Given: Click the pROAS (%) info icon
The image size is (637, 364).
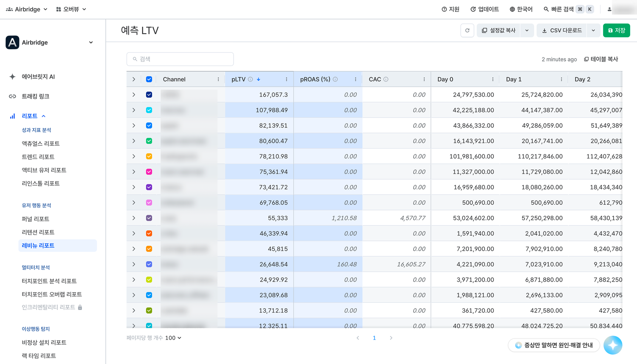Looking at the screenshot, I should point(335,79).
